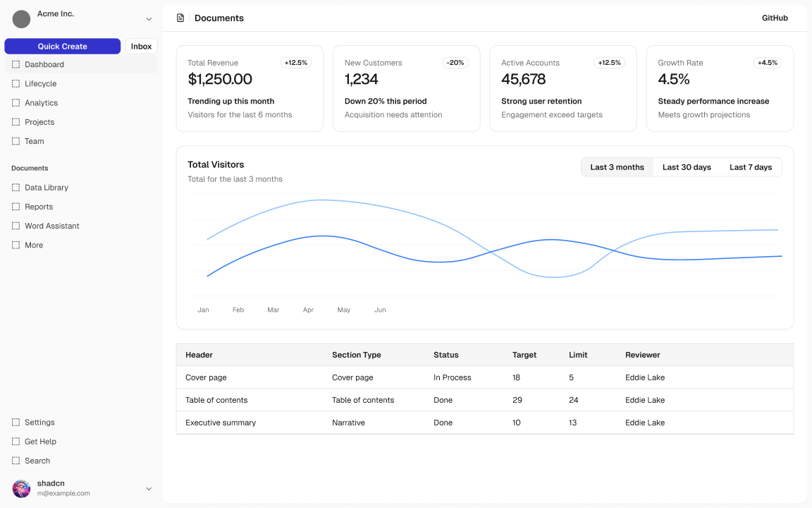Image resolution: width=812 pixels, height=508 pixels.
Task: Click the Get Help icon
Action: pyautogui.click(x=16, y=441)
